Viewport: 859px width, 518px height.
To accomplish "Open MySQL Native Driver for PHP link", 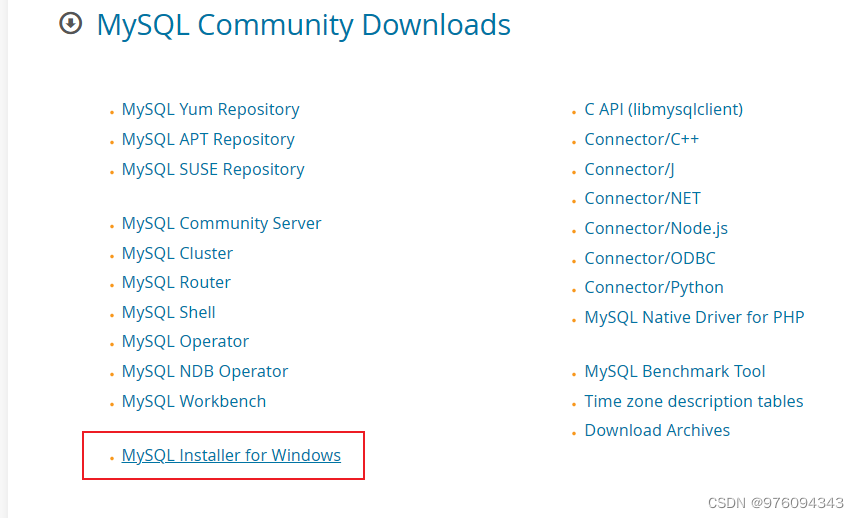I will [x=695, y=318].
